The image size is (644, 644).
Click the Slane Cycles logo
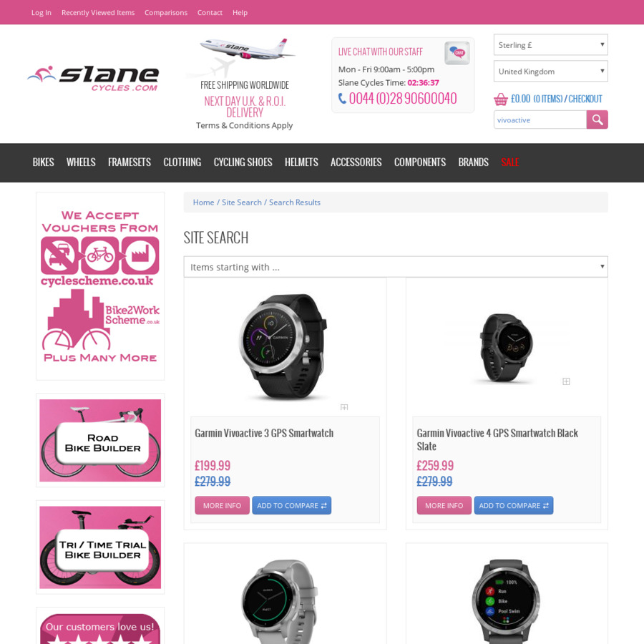point(93,79)
